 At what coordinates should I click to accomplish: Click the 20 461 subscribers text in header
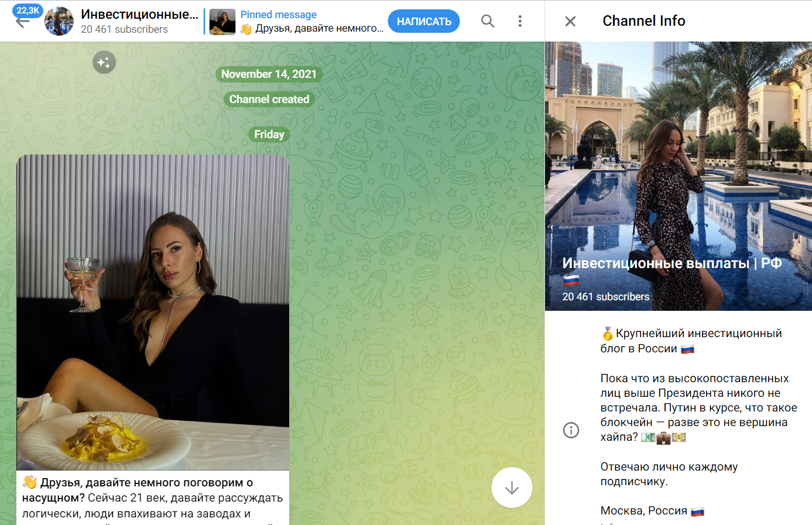pos(124,29)
